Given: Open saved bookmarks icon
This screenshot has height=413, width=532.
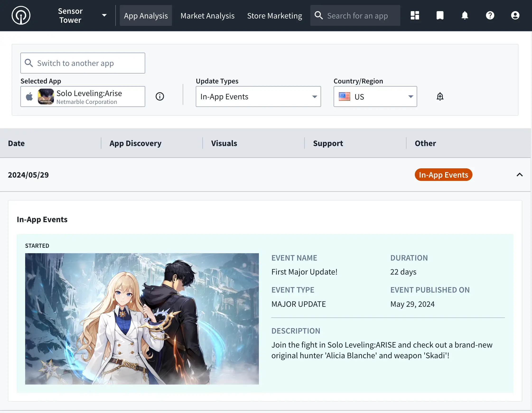Looking at the screenshot, I should [x=440, y=15].
